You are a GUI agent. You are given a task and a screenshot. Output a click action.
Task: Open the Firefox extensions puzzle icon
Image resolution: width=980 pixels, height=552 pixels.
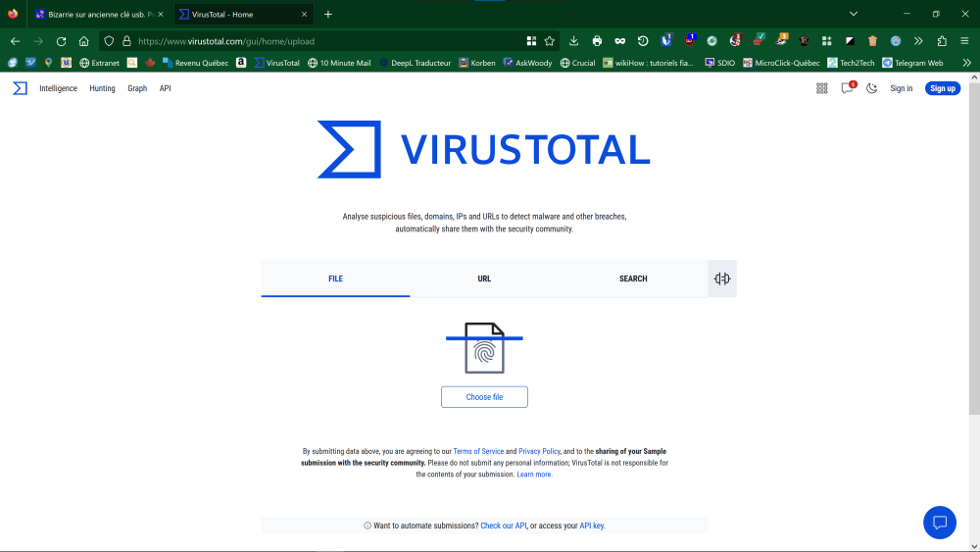click(942, 41)
